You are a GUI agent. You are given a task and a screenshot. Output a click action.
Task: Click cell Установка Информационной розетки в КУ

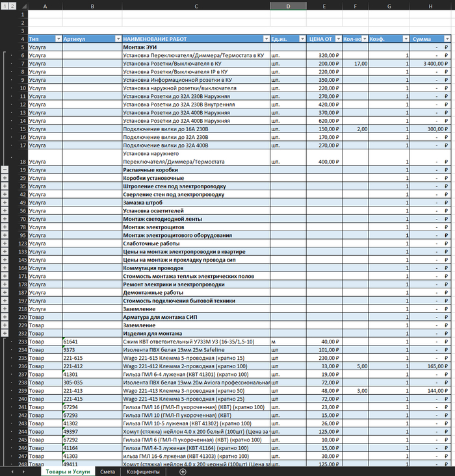[196, 80]
